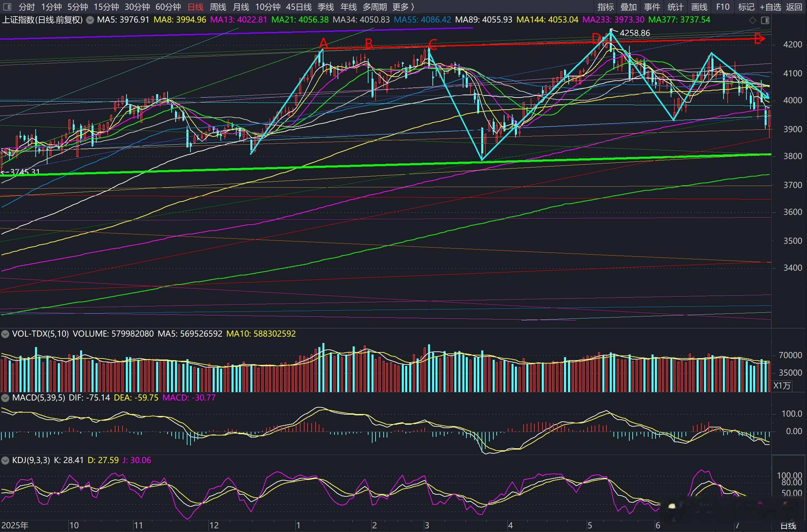Open the 画线 drawing tools
This screenshot has width=807, height=532.
tap(699, 7)
